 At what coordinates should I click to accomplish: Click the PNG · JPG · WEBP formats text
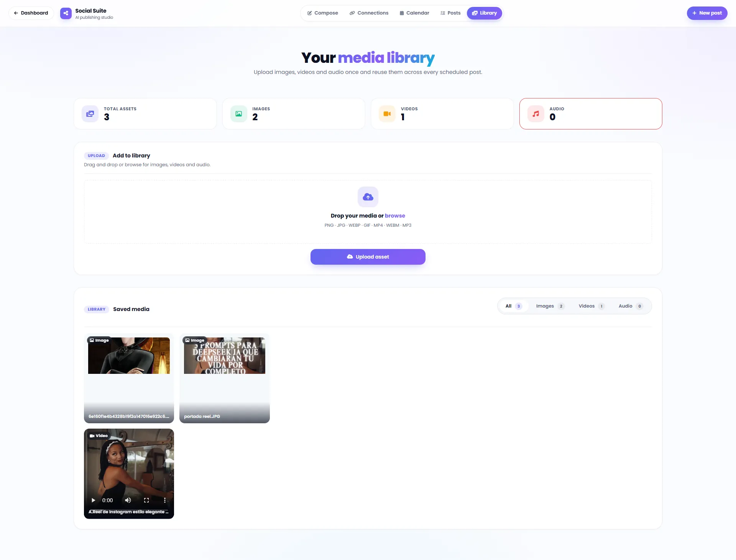368,225
